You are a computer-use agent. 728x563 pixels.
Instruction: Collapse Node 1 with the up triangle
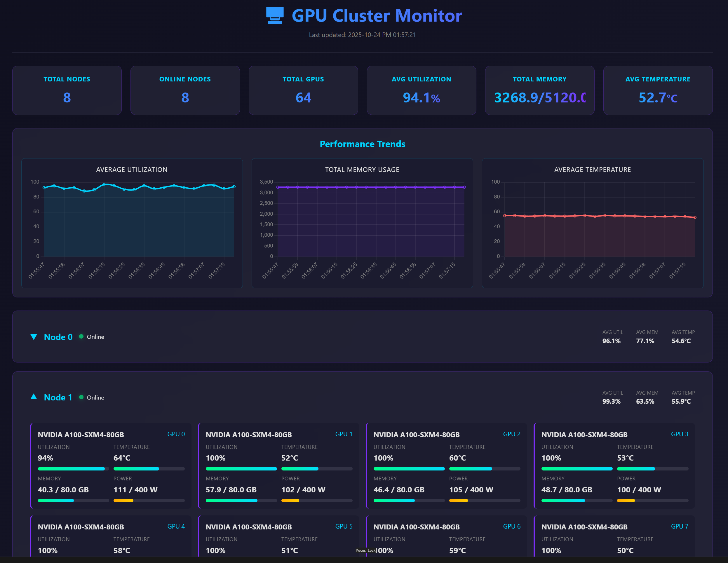tap(34, 397)
